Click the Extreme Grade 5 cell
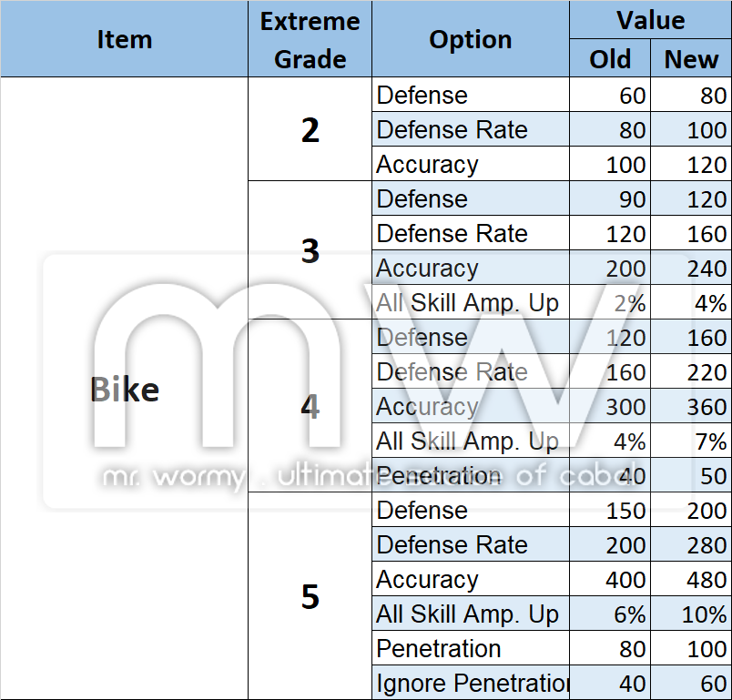Image resolution: width=732 pixels, height=700 pixels. [x=310, y=596]
